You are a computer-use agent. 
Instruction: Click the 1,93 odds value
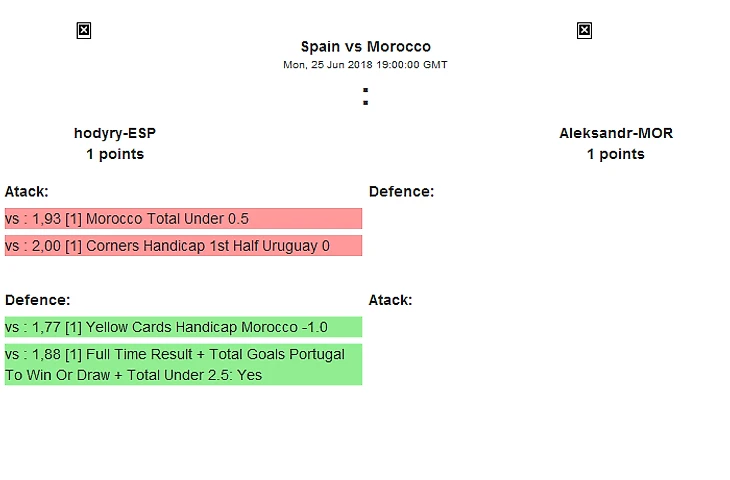pos(49,219)
